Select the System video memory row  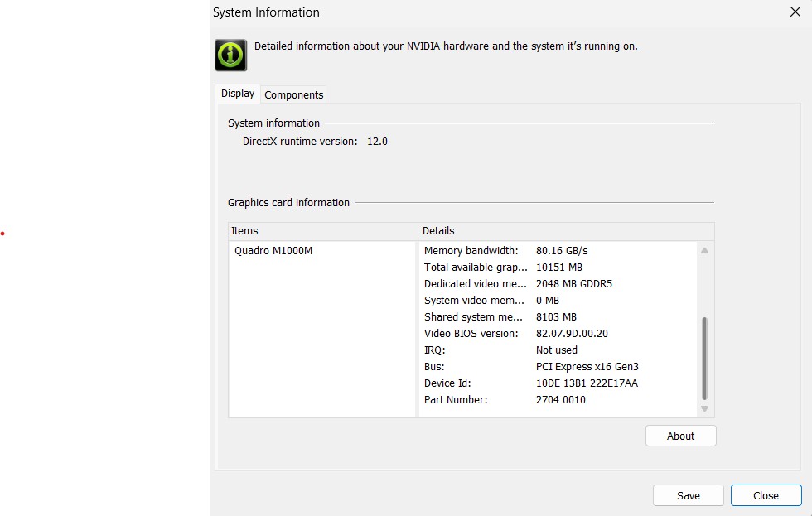point(558,300)
